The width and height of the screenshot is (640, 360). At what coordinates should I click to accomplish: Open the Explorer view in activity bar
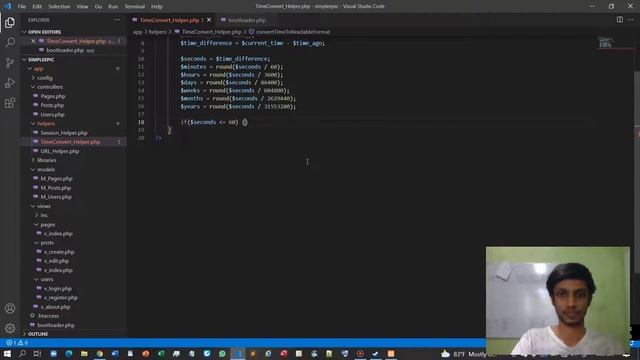click(x=10, y=22)
